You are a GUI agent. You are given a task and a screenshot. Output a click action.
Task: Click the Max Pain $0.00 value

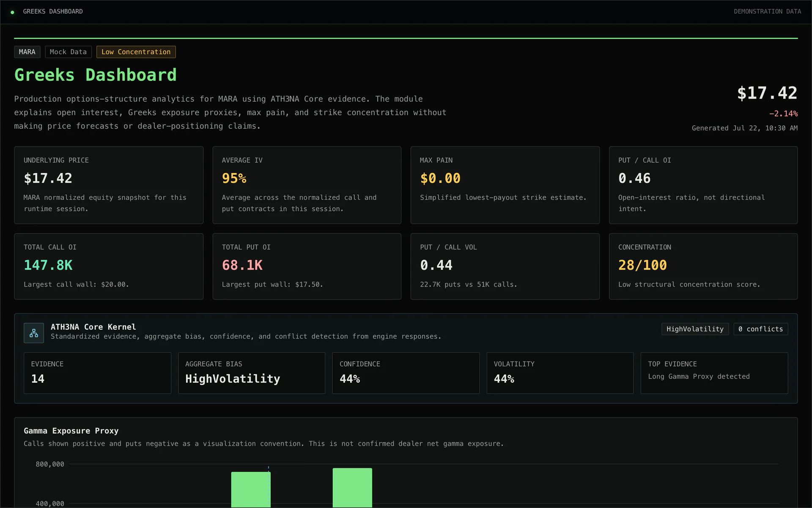point(440,178)
